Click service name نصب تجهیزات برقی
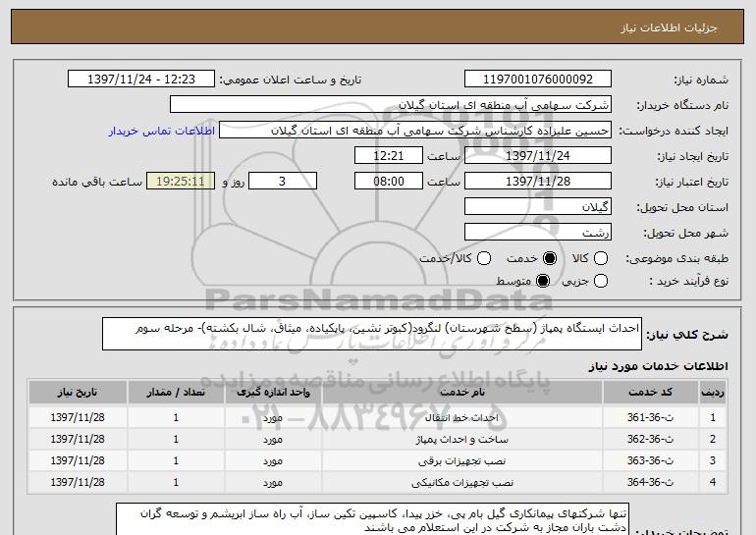This screenshot has width=756, height=535. 461,460
